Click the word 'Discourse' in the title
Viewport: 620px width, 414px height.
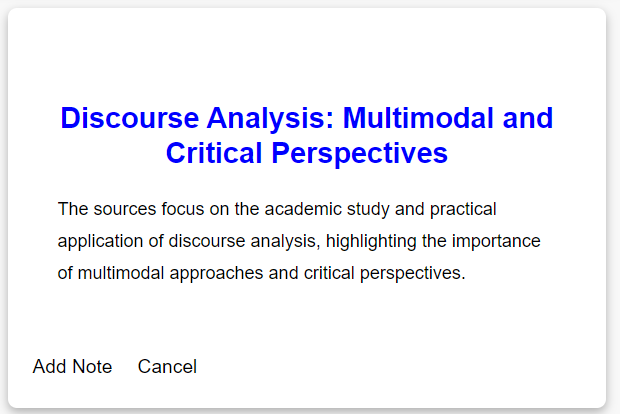click(x=130, y=118)
